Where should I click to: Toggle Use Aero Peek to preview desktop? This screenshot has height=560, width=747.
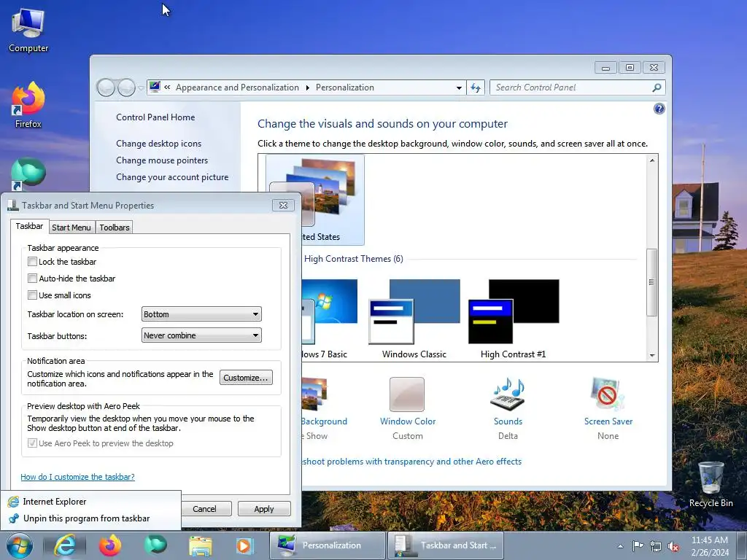(x=32, y=443)
